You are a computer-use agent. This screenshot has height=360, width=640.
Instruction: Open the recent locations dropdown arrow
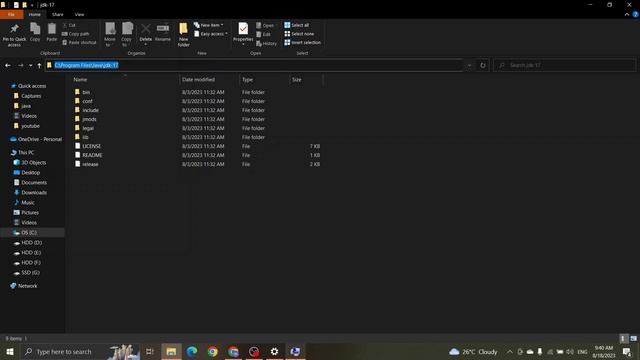30,65
